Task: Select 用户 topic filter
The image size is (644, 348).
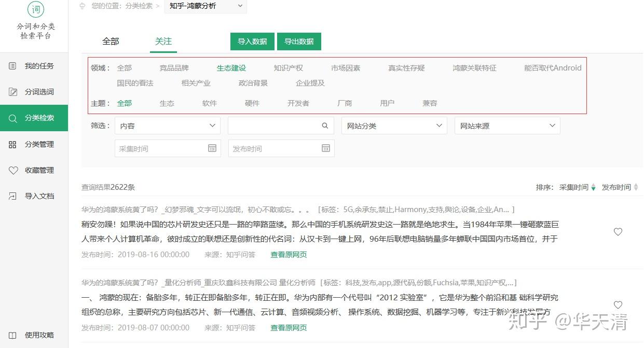Action: coord(387,103)
